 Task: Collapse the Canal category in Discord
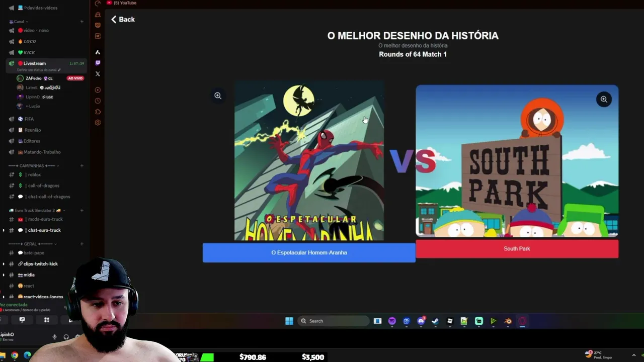click(19, 22)
